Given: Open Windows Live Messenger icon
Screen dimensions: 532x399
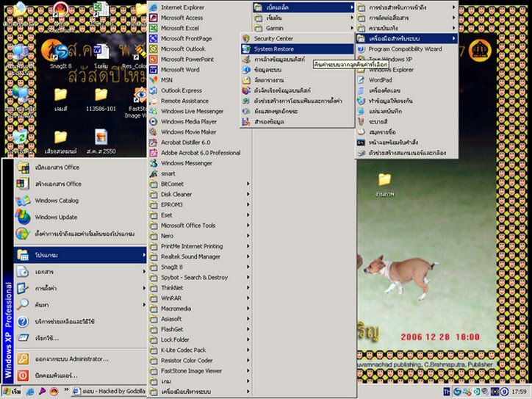Looking at the screenshot, I should [x=154, y=111].
